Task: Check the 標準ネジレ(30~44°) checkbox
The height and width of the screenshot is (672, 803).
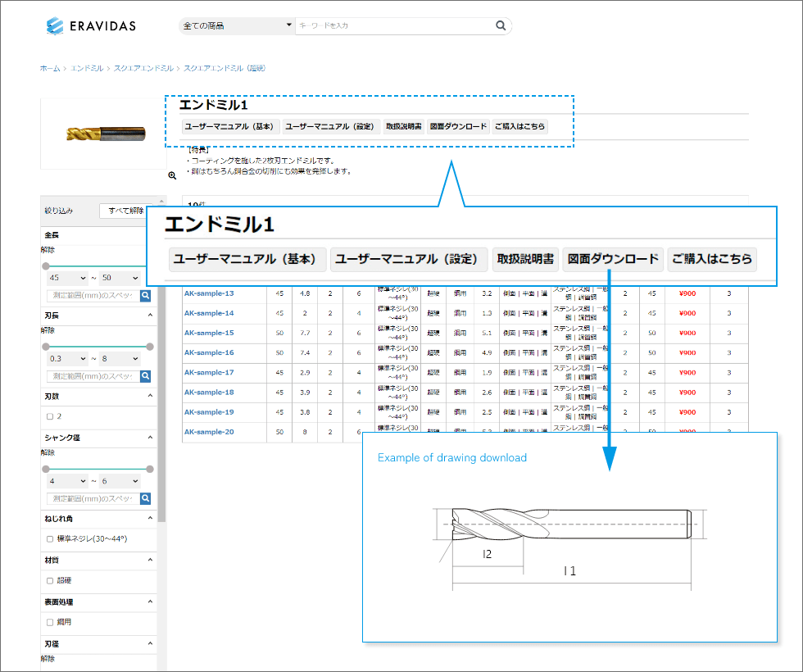Action: (x=50, y=539)
